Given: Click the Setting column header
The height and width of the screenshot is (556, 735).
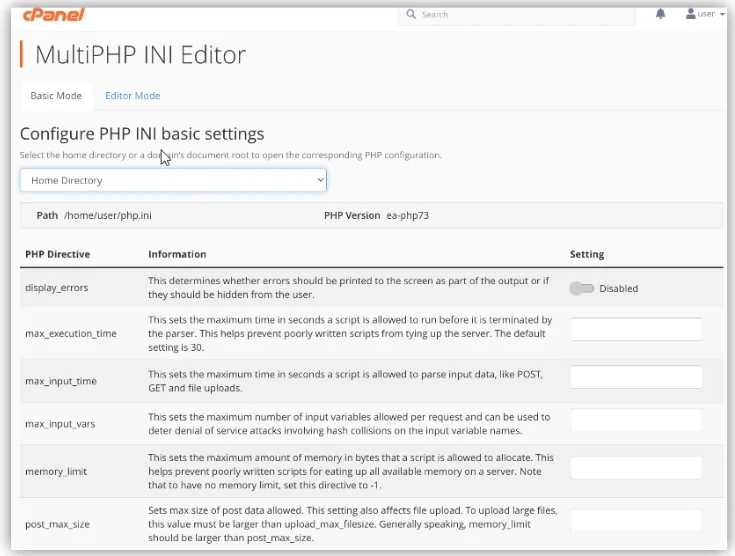Looking at the screenshot, I should pyautogui.click(x=587, y=254).
